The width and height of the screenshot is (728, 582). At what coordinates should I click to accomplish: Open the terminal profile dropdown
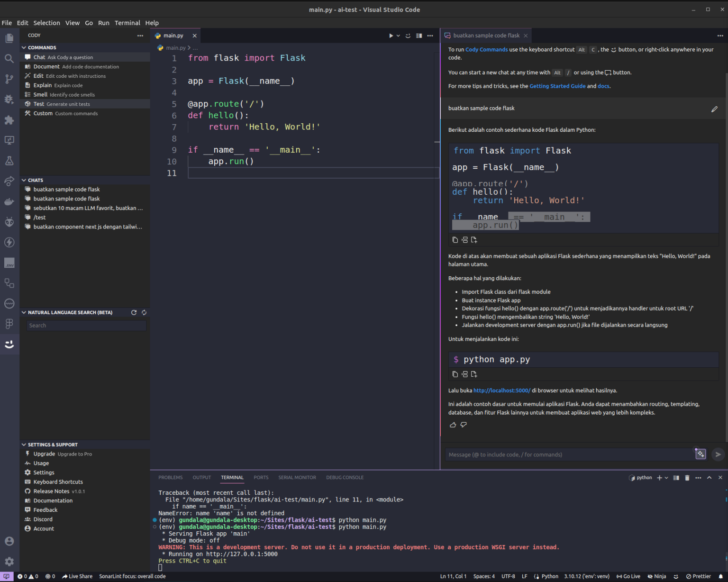665,478
